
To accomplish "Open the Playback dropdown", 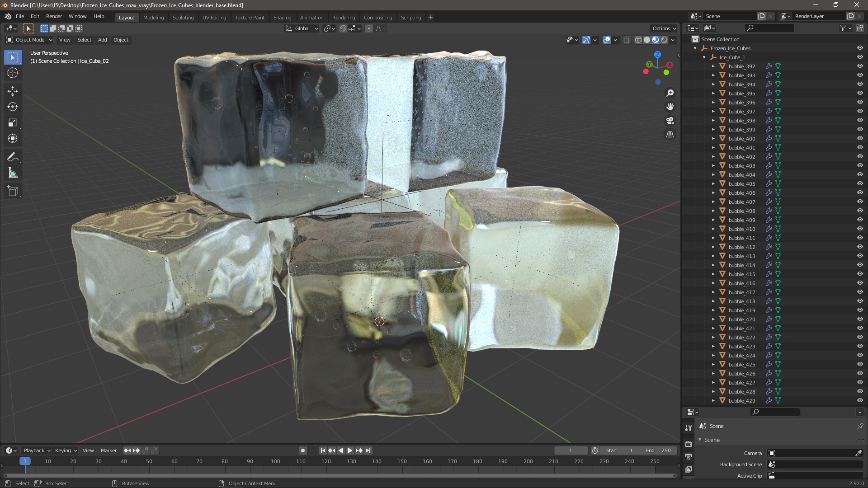I will click(37, 450).
